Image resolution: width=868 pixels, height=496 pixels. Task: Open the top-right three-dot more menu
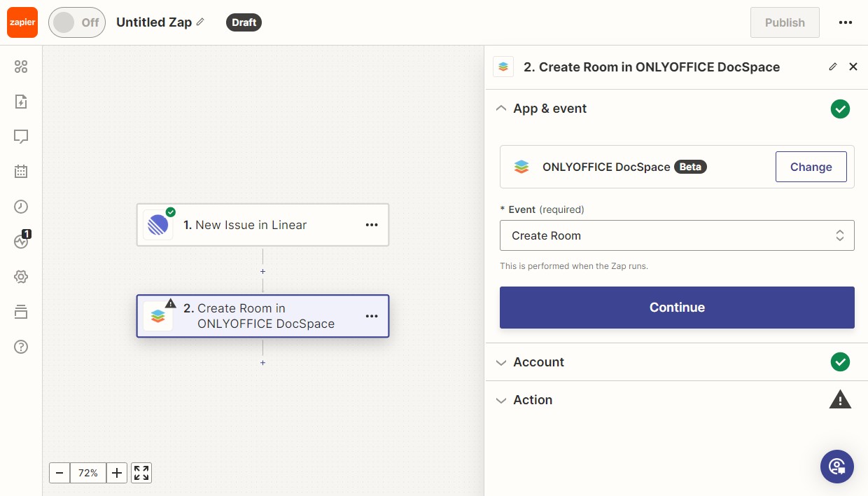point(845,22)
